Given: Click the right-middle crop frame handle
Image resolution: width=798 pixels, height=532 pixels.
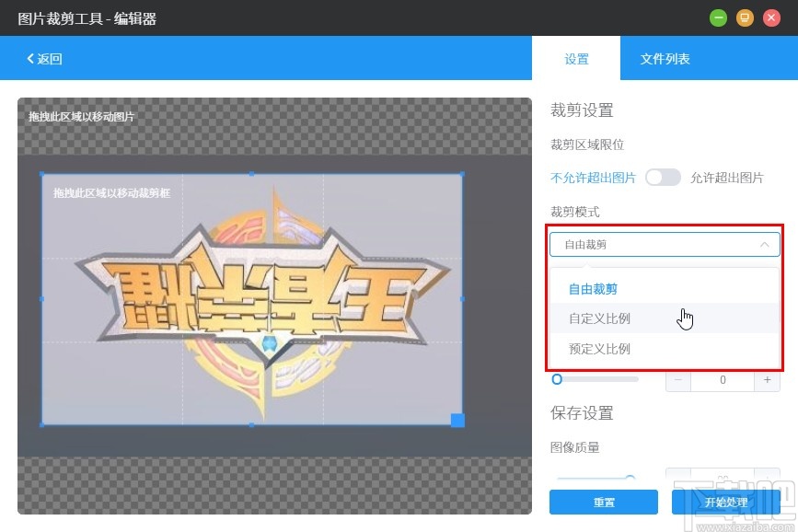Looking at the screenshot, I should point(462,299).
